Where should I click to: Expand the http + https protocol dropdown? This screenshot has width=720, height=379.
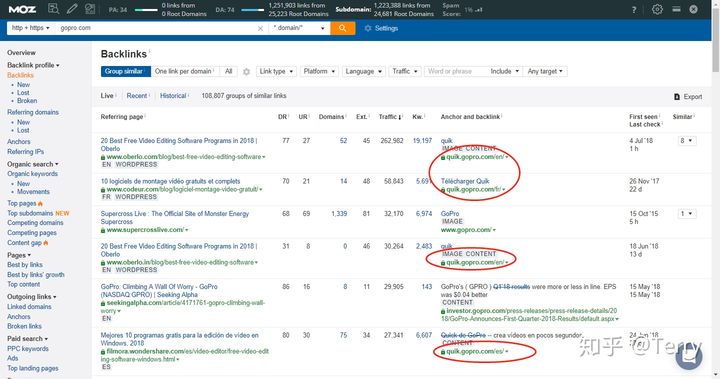click(30, 28)
